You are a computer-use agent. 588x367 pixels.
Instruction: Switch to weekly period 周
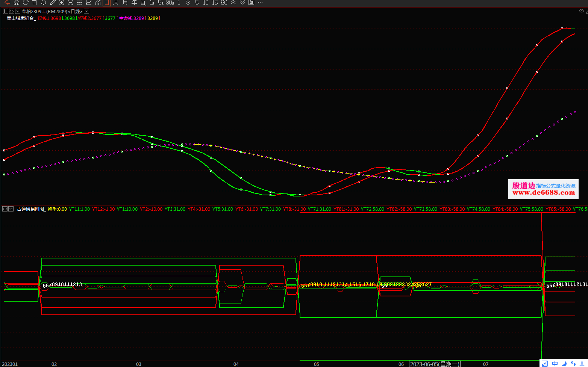click(116, 3)
